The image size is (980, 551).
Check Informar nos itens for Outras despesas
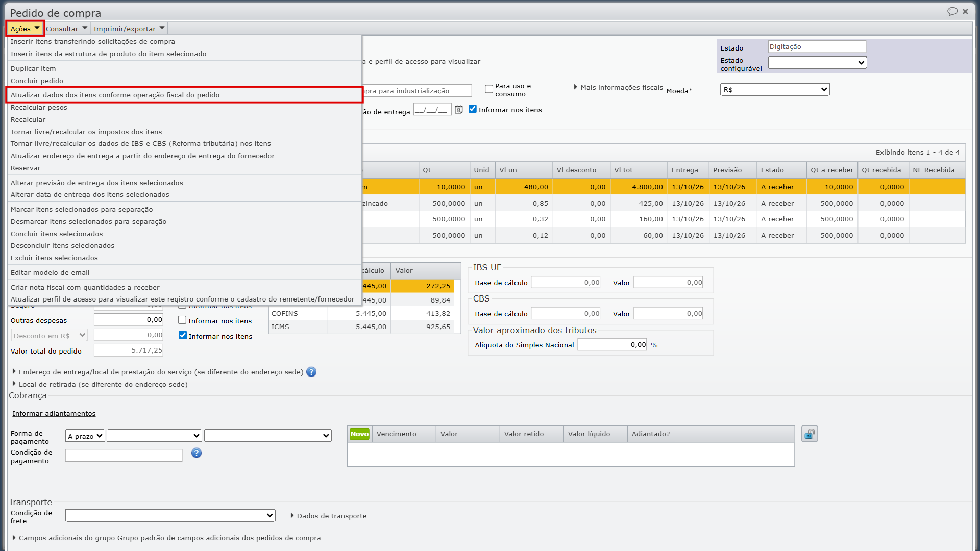point(182,320)
